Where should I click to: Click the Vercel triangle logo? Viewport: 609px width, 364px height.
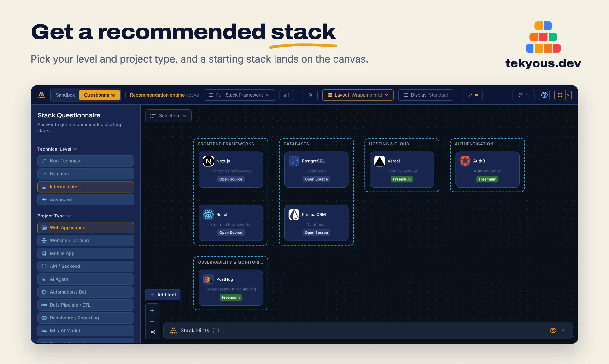click(x=379, y=161)
